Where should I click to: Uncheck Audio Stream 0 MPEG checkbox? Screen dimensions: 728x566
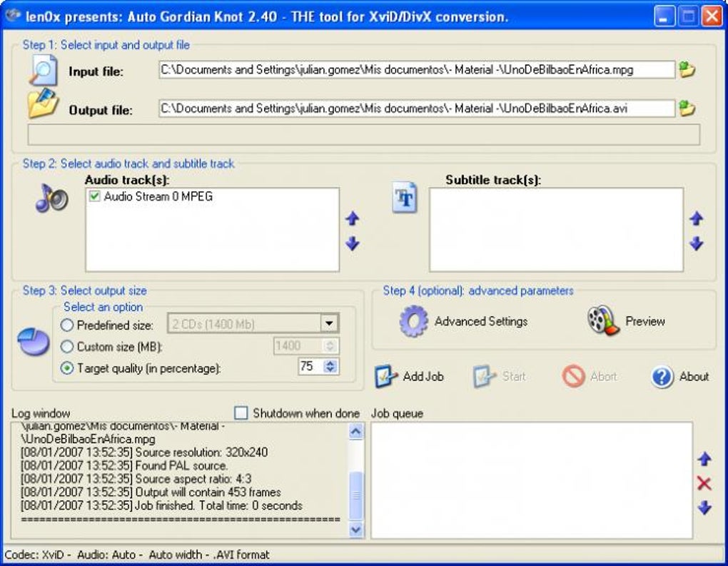click(x=95, y=196)
